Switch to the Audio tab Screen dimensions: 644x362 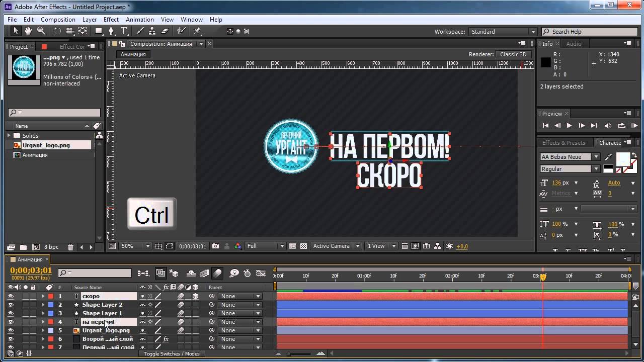(x=574, y=44)
